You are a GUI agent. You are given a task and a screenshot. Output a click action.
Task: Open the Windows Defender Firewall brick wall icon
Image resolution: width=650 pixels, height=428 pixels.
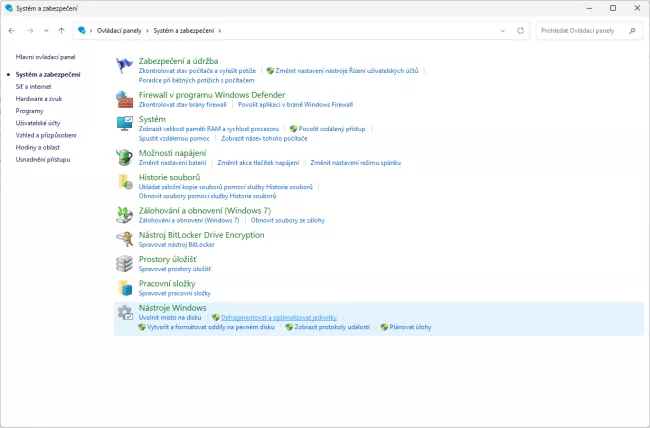click(124, 100)
